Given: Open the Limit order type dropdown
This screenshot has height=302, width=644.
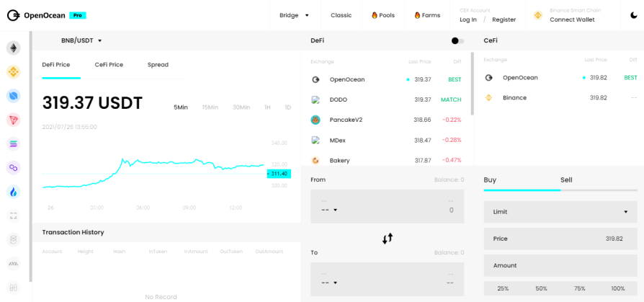Looking at the screenshot, I should [560, 212].
